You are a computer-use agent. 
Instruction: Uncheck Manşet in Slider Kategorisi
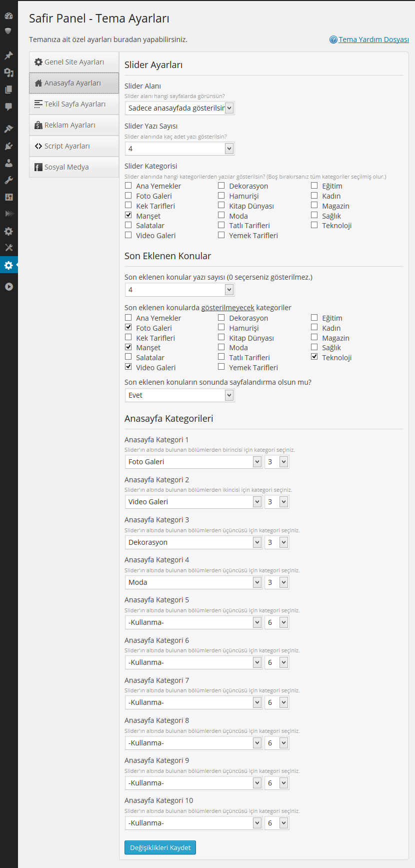(128, 216)
